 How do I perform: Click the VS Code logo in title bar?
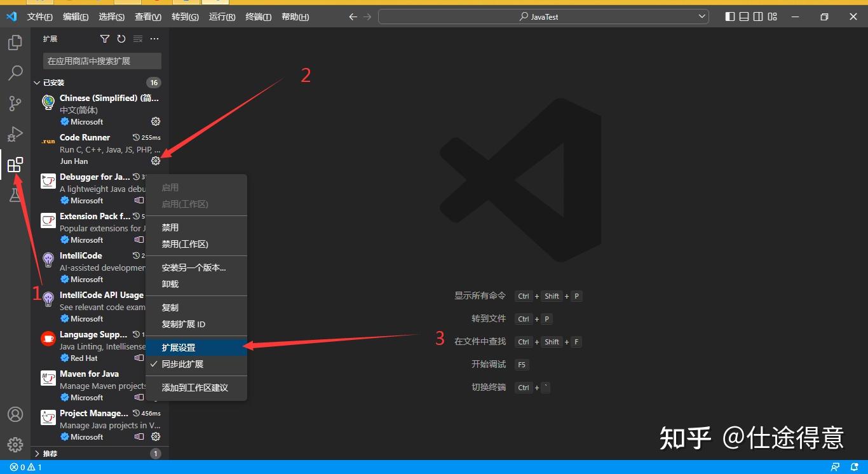(x=11, y=17)
